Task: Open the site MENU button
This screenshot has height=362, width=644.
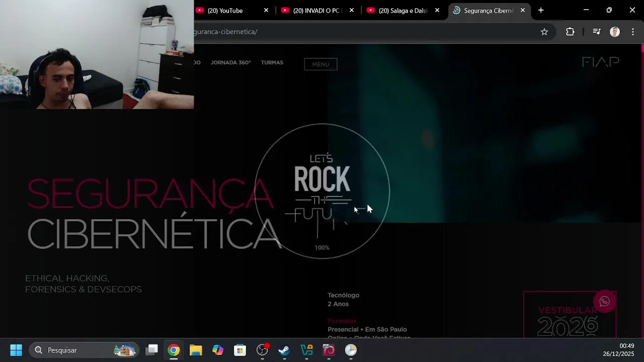Action: point(320,64)
